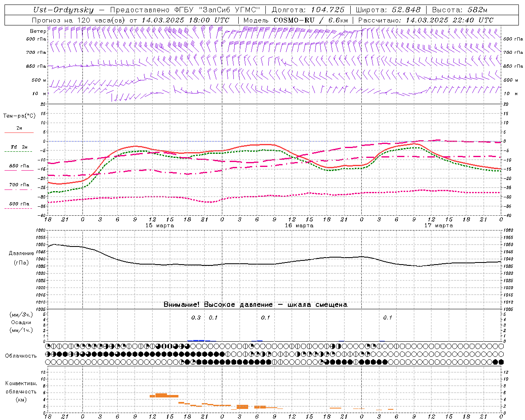Click the '700 гПа' temperature legend label

pos(19,185)
